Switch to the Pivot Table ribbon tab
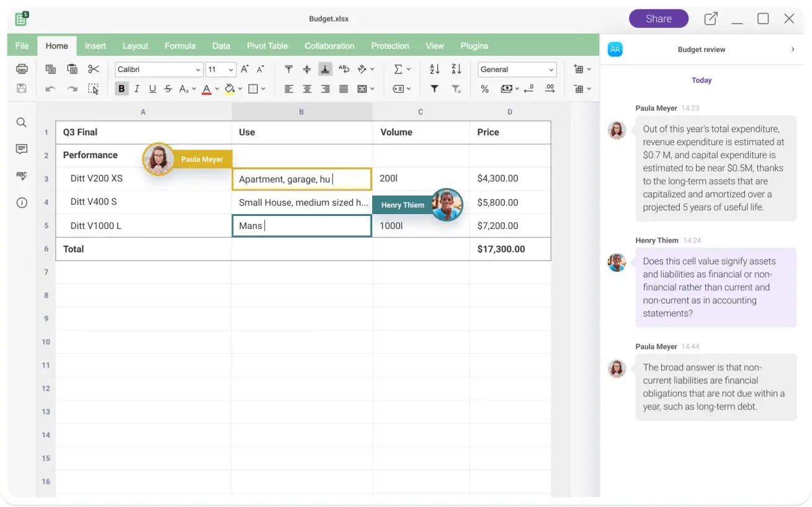The width and height of the screenshot is (812, 507). tap(267, 45)
